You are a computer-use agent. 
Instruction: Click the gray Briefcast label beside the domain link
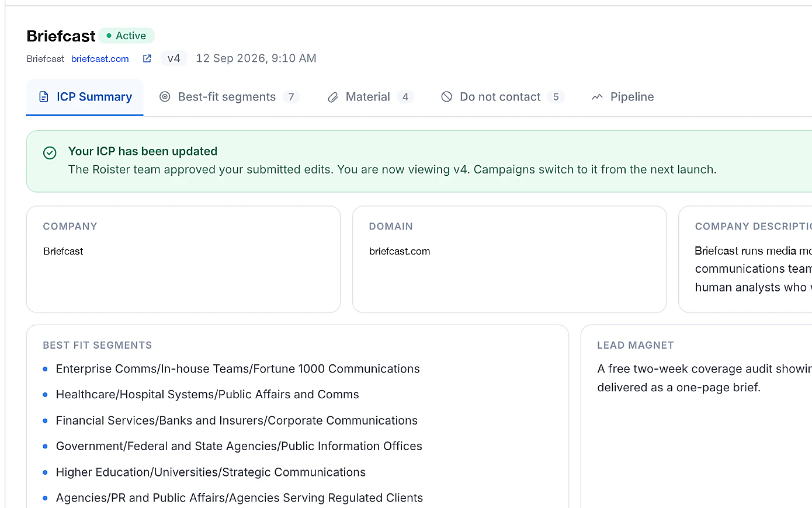click(46, 59)
